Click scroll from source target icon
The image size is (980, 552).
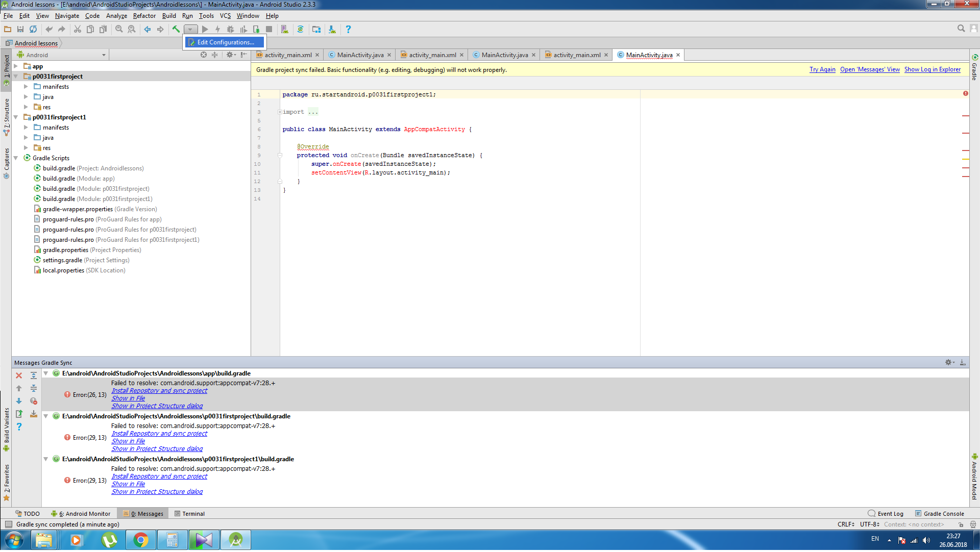click(204, 55)
